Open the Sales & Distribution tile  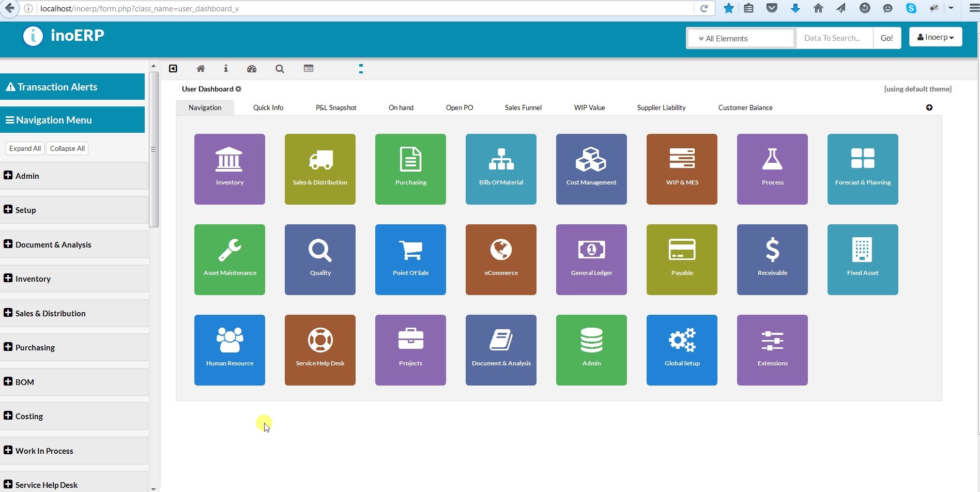coord(320,169)
